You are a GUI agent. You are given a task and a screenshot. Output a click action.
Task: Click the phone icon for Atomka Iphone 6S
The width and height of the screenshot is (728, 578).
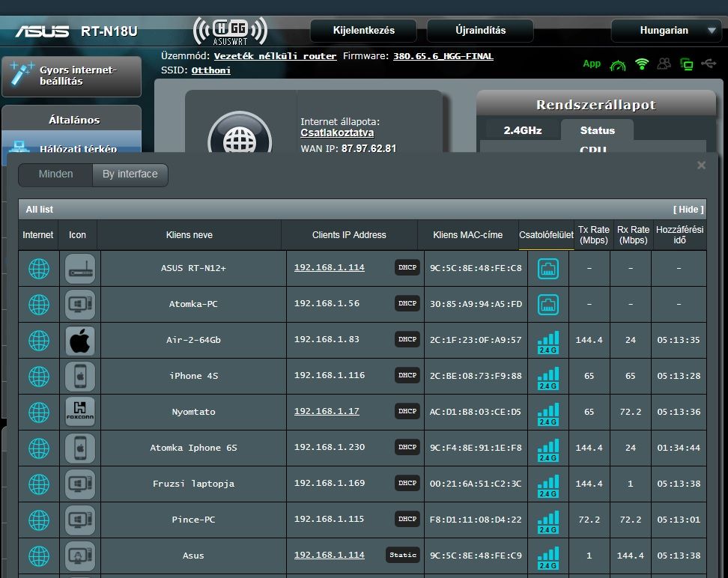(80, 448)
